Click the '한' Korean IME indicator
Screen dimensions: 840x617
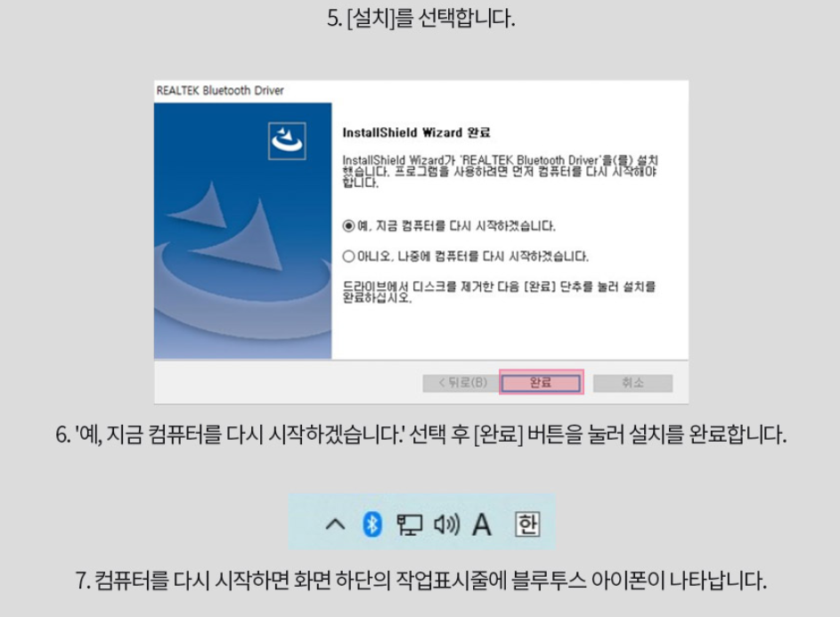click(527, 524)
